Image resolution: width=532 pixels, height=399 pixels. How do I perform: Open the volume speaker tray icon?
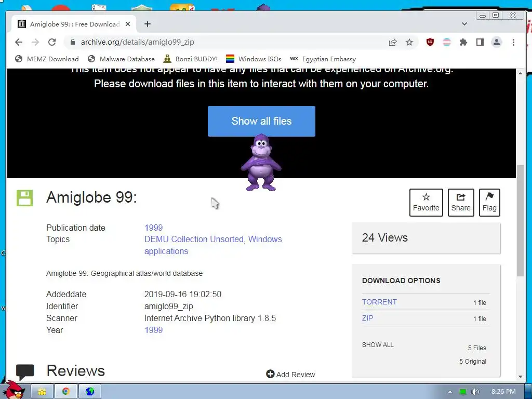pos(475,392)
